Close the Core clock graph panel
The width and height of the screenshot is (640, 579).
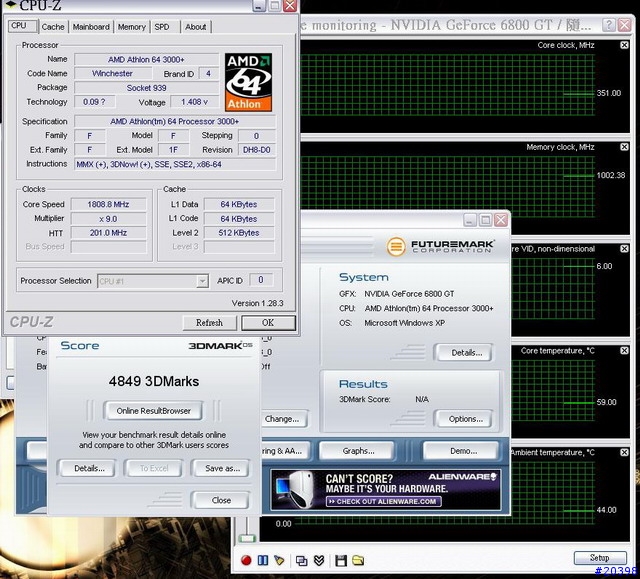[624, 45]
